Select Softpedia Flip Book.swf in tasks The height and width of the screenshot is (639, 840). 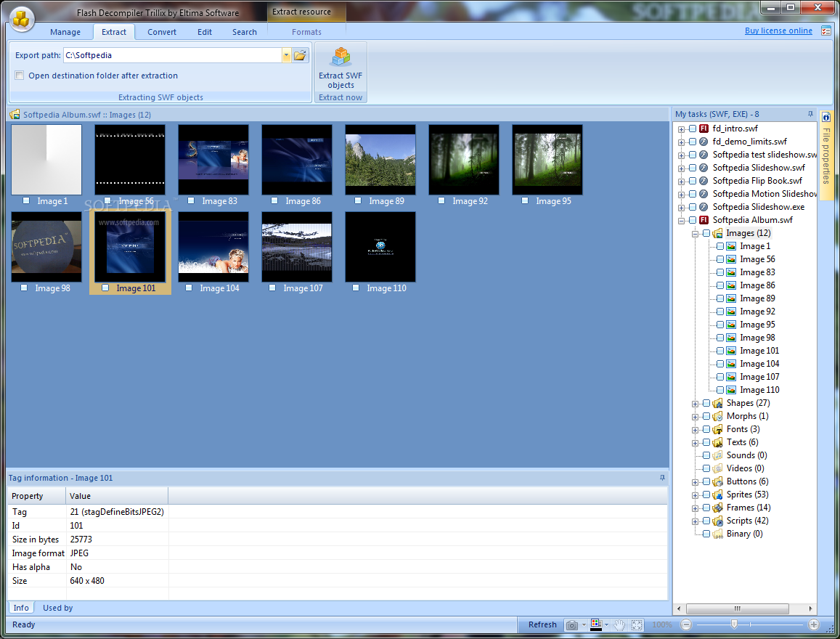click(x=757, y=181)
